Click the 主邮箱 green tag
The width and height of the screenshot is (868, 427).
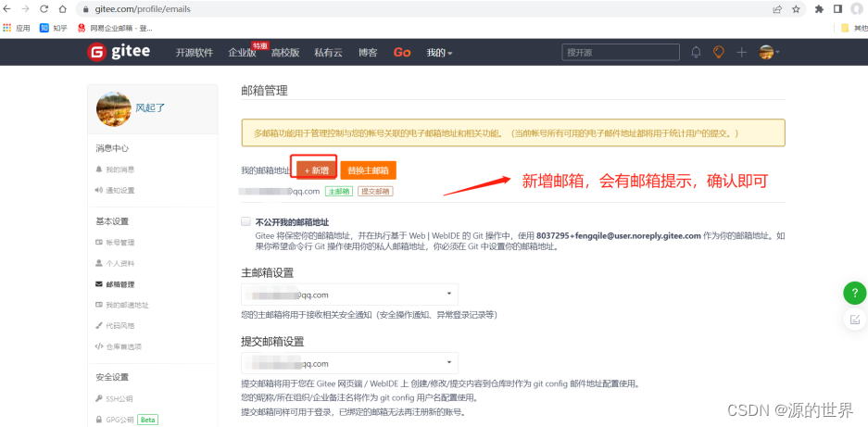(x=339, y=192)
